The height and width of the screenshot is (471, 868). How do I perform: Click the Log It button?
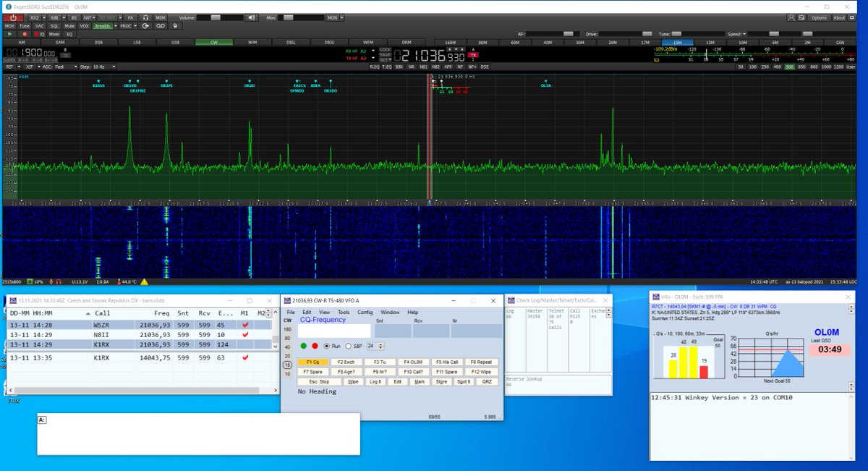[x=375, y=381]
